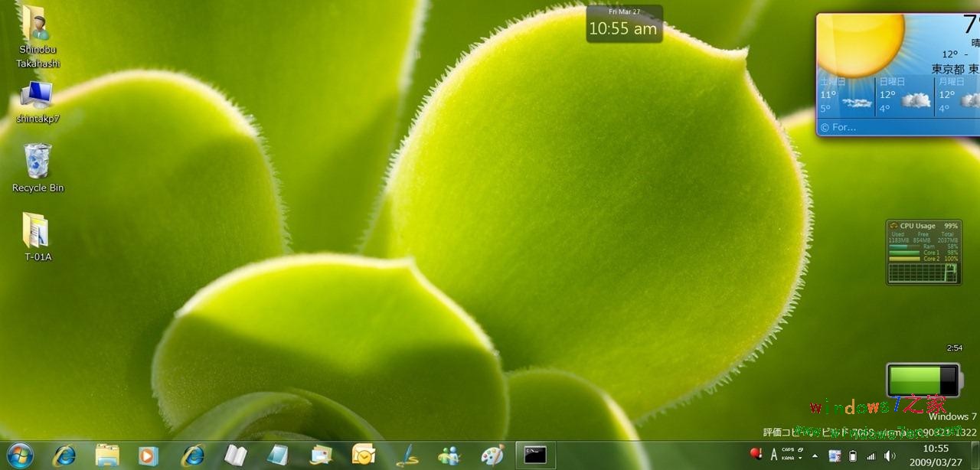This screenshot has height=470, width=980.
Task: Show hidden system tray icons
Action: pyautogui.click(x=815, y=455)
